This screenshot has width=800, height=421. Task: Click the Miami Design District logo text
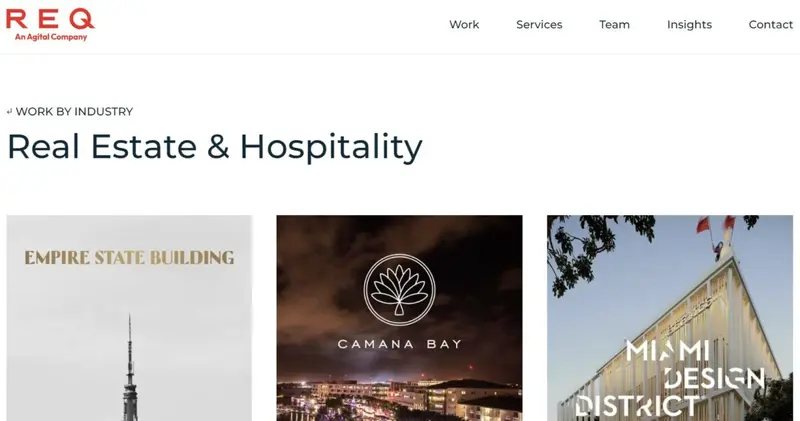click(670, 378)
